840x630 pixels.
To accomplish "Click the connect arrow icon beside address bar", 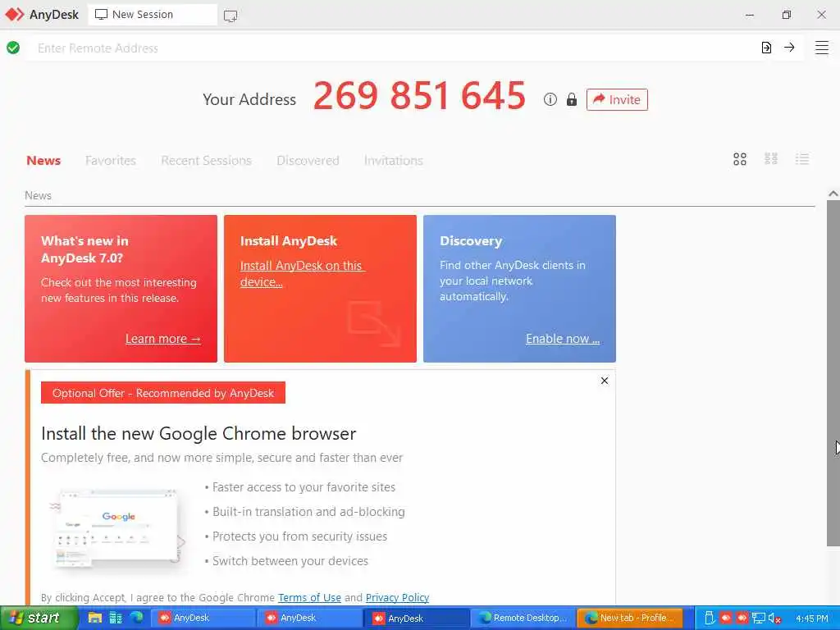I will coord(789,48).
